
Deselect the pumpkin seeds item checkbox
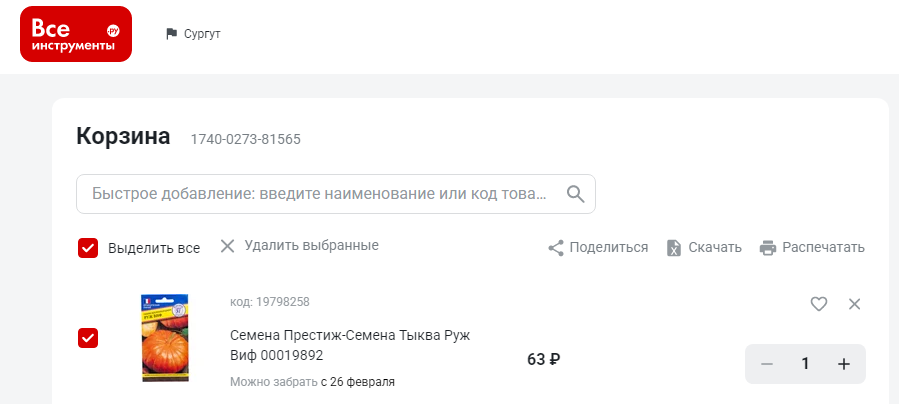pos(88,338)
